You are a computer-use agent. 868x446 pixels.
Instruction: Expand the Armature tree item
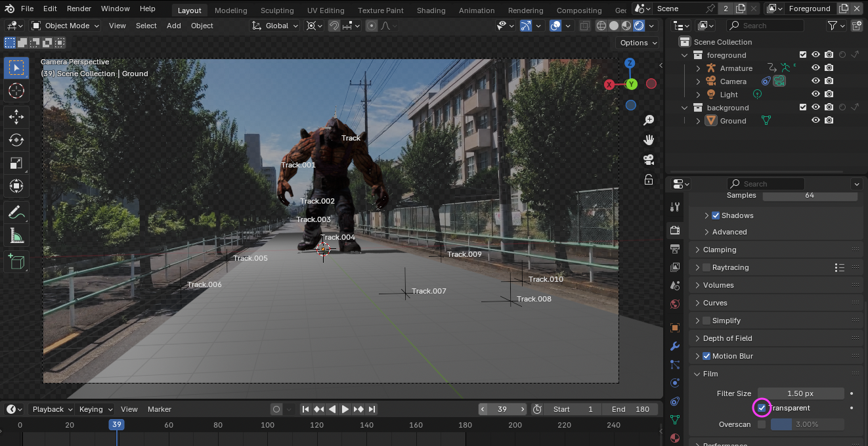[699, 68]
